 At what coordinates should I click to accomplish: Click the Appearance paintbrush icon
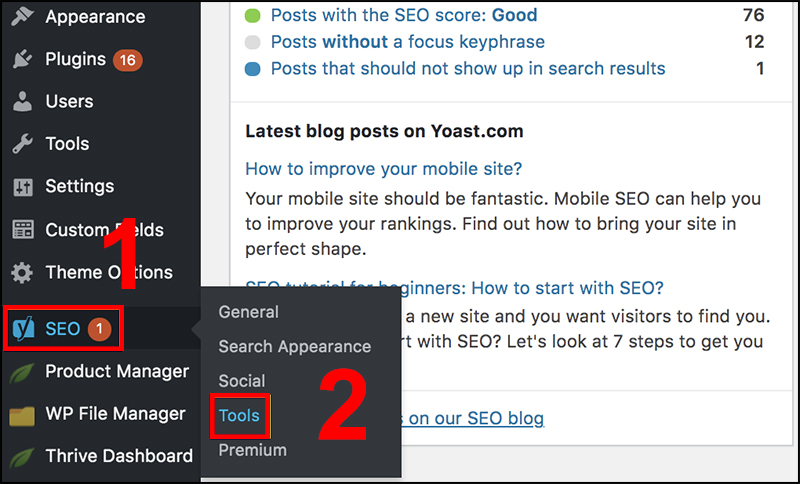tap(22, 17)
